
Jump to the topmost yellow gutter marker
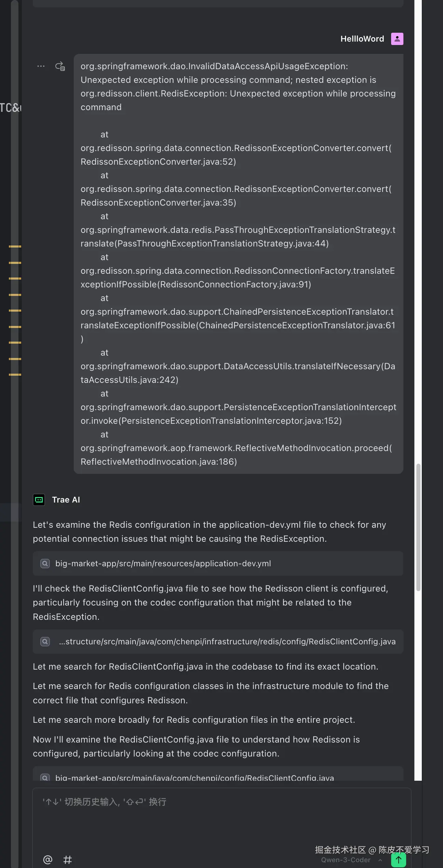point(15,246)
